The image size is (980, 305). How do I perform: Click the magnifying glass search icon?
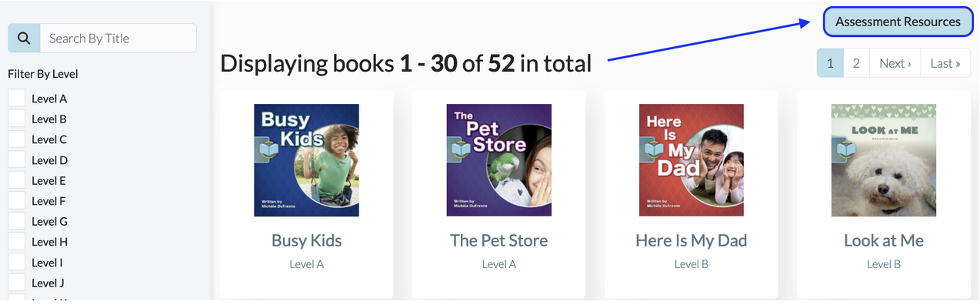tap(24, 38)
